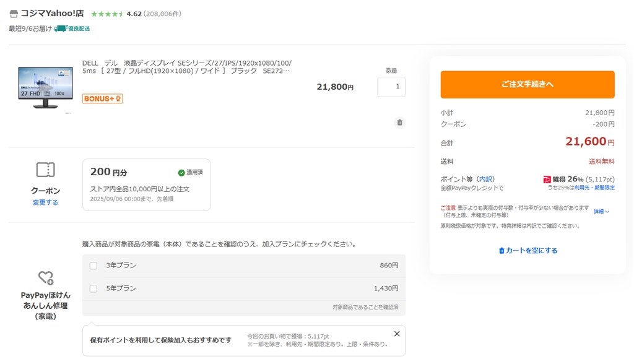Click the 1,430円 price for 5年プラン
The height and width of the screenshot is (364, 634).
386,288
